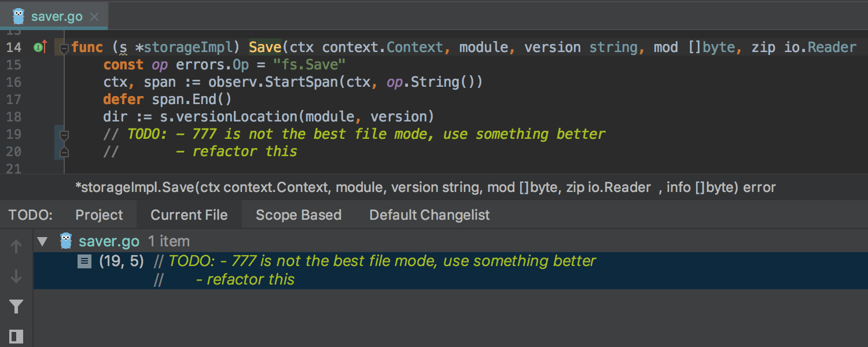Viewport: 868px width, 347px height.
Task: Open the Scope Based tab
Action: click(298, 215)
